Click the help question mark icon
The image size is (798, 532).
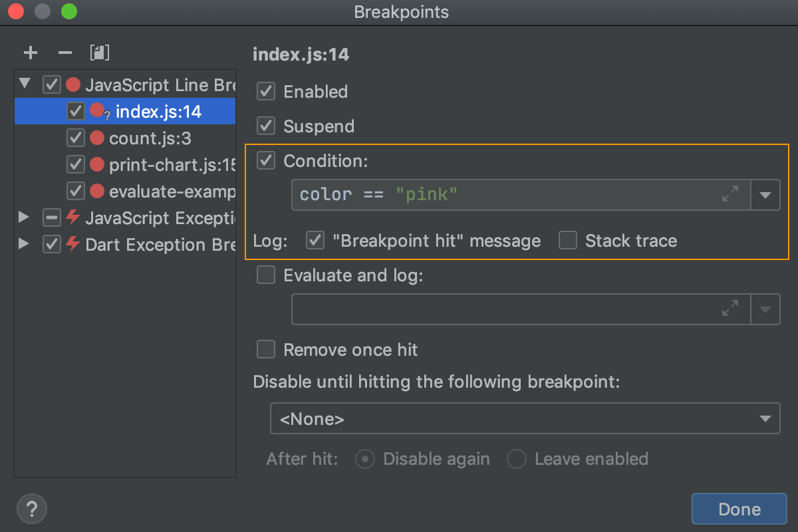pos(31,509)
